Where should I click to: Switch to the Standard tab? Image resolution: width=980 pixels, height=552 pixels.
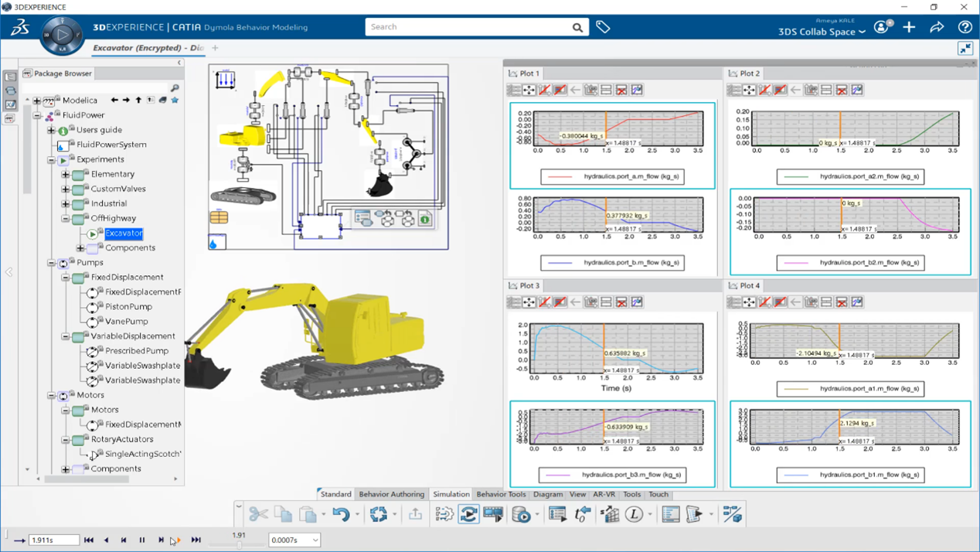point(335,494)
